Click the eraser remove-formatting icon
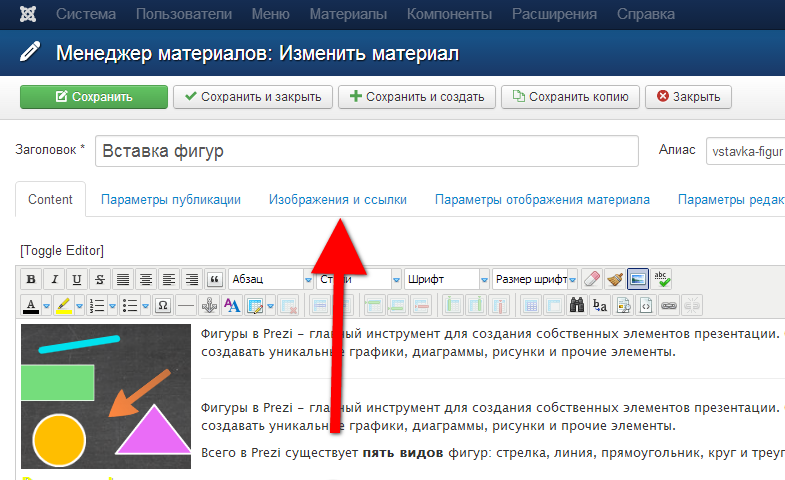The height and width of the screenshot is (480, 785). 591,279
